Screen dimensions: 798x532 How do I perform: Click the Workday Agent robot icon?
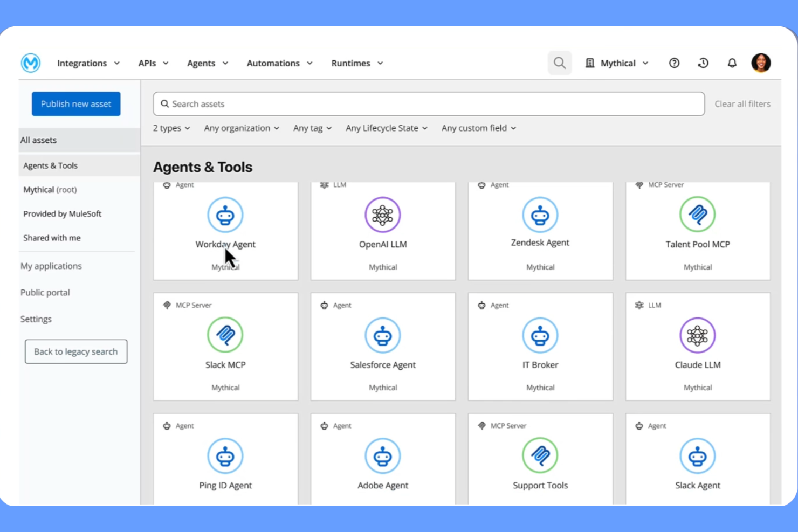pos(225,215)
